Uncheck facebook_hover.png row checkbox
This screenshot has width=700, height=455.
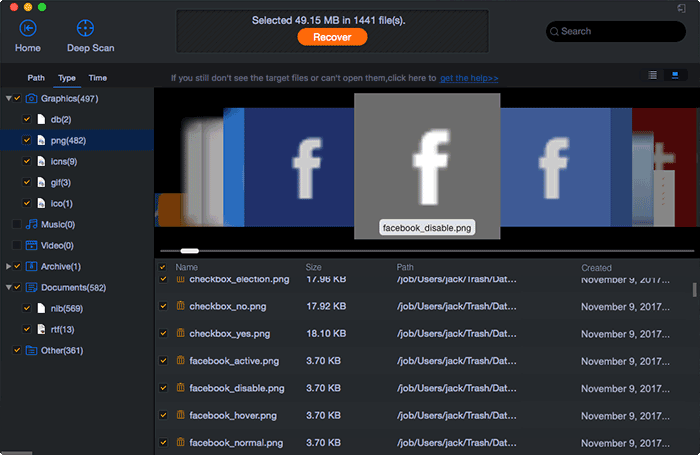(163, 415)
